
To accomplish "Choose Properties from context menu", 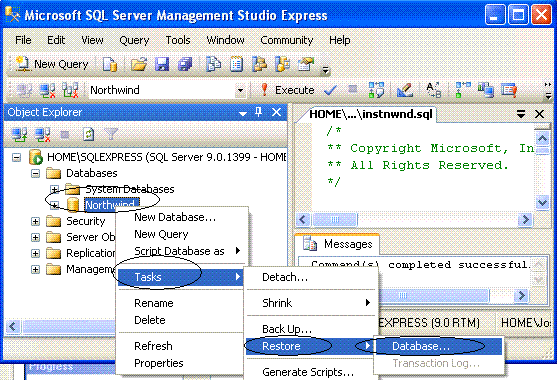I will pos(180,363).
